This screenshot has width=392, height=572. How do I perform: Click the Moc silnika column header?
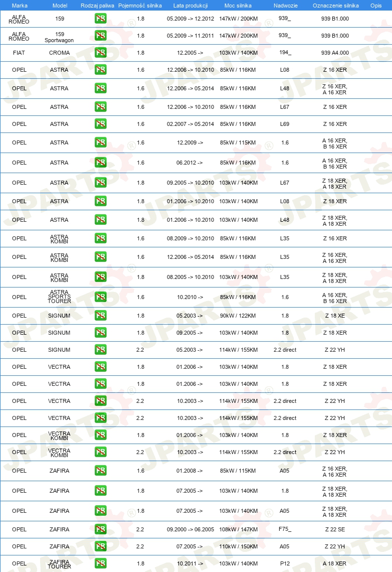(x=238, y=6)
